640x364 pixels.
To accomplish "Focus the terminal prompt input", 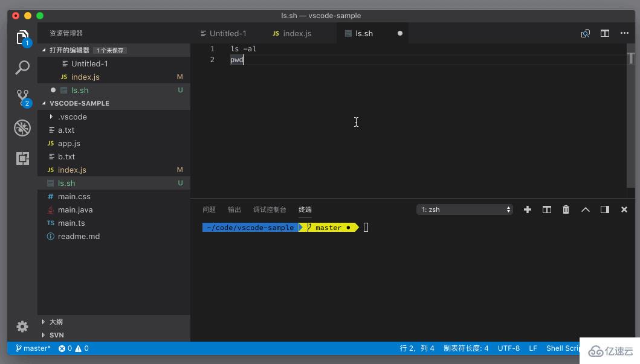I will pos(366,228).
